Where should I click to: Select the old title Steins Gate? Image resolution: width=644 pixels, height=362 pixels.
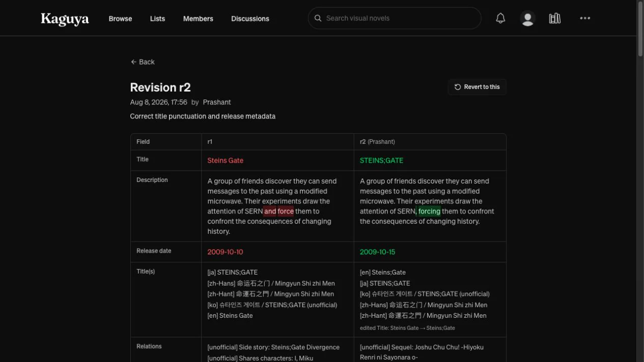pyautogui.click(x=226, y=161)
